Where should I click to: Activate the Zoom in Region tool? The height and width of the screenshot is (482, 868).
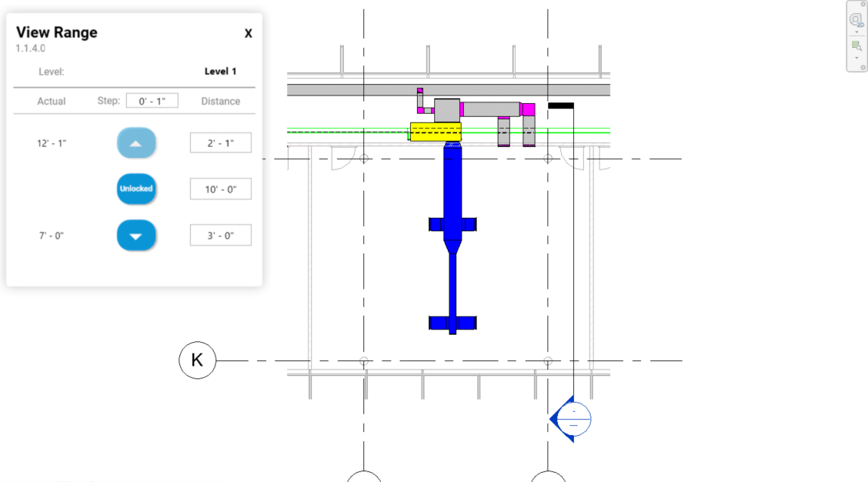tap(856, 46)
